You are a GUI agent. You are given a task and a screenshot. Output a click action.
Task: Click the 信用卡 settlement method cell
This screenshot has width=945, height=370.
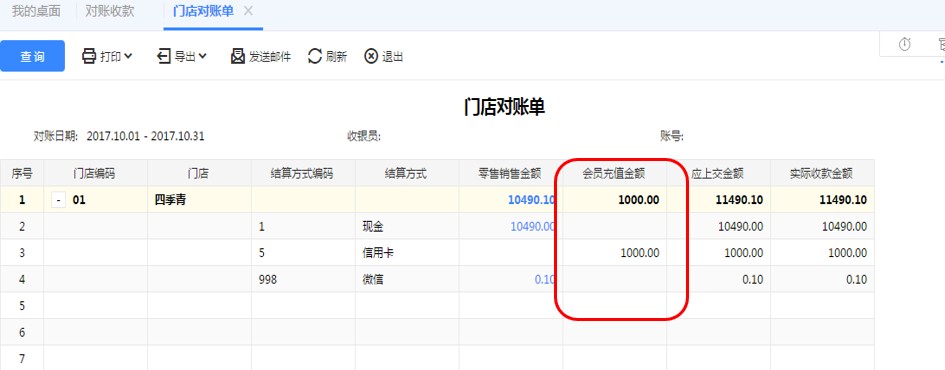(x=407, y=253)
